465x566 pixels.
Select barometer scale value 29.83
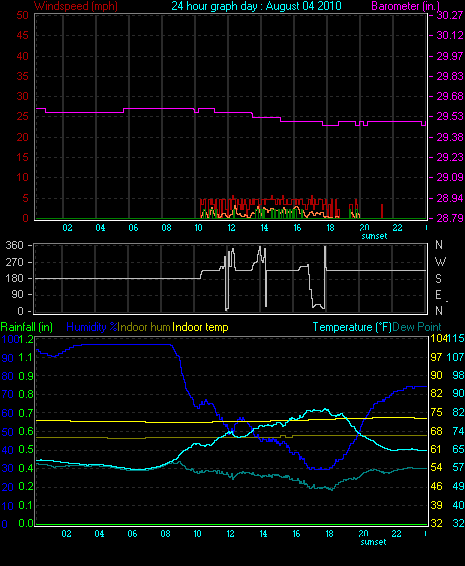pos(450,76)
